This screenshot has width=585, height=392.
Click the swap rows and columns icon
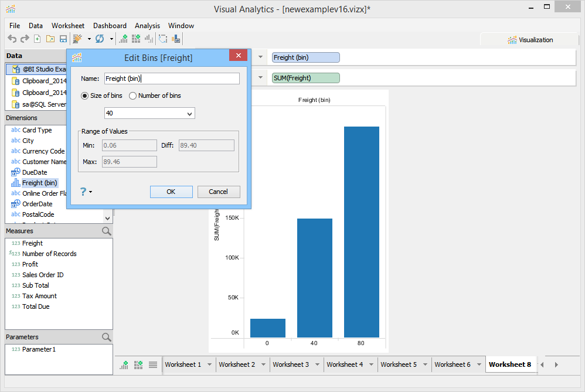(163, 39)
